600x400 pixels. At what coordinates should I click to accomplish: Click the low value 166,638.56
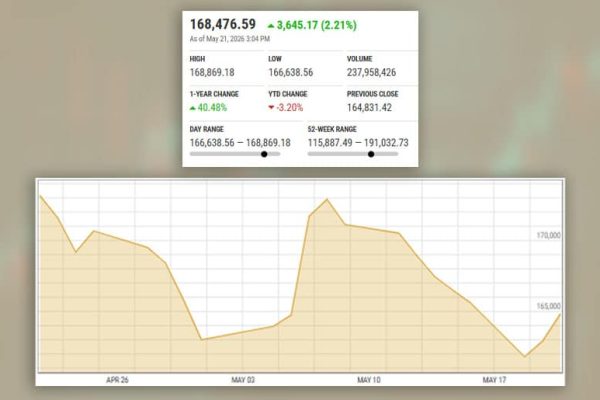coord(290,72)
